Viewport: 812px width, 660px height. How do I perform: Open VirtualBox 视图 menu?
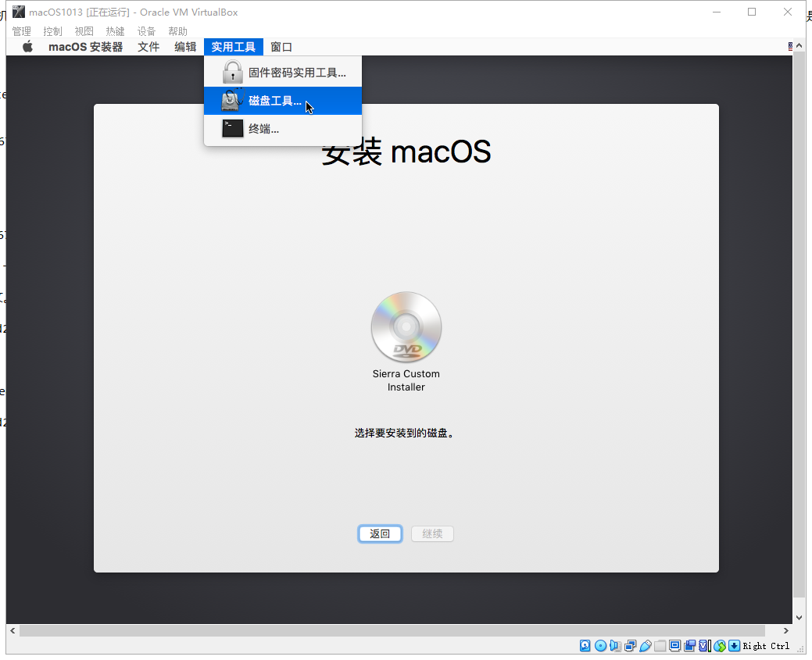(x=84, y=31)
